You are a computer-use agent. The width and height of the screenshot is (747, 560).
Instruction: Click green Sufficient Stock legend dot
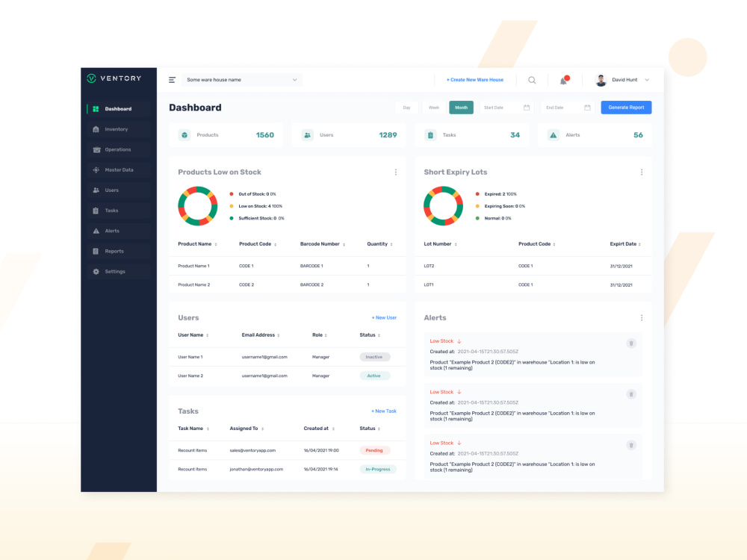click(232, 219)
